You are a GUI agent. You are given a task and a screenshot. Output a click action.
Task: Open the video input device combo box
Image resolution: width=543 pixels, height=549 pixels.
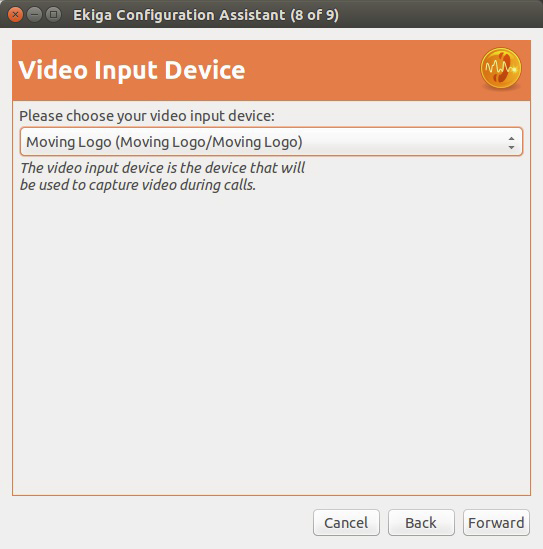coord(271,142)
